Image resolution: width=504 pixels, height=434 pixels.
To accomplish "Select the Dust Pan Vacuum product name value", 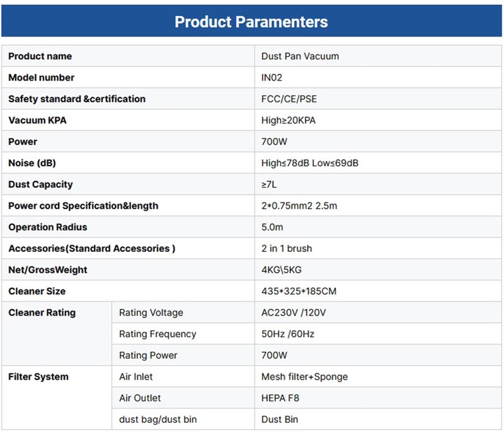I will [300, 56].
